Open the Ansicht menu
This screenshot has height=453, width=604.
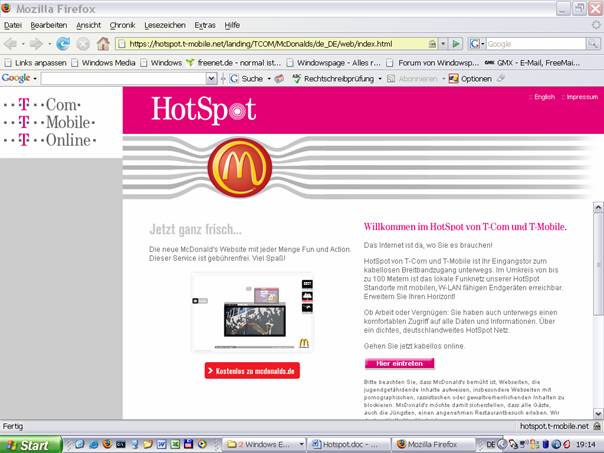[x=88, y=25]
